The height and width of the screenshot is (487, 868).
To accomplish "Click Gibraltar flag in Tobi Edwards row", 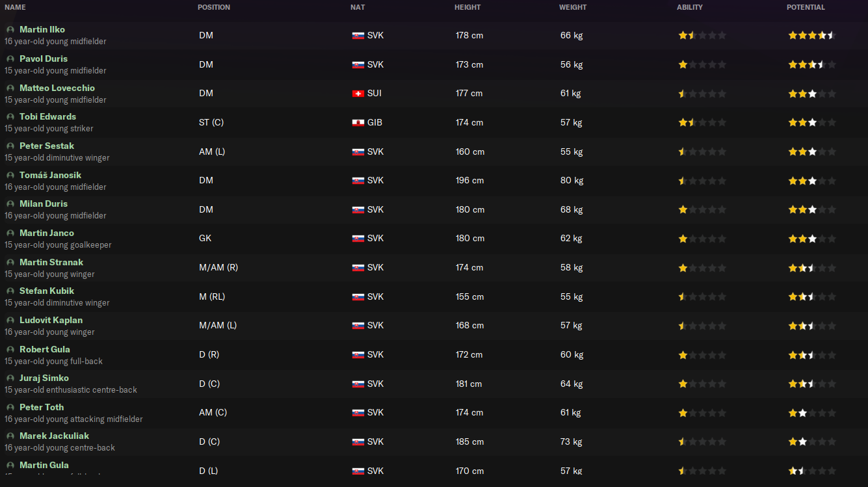I will click(x=358, y=123).
